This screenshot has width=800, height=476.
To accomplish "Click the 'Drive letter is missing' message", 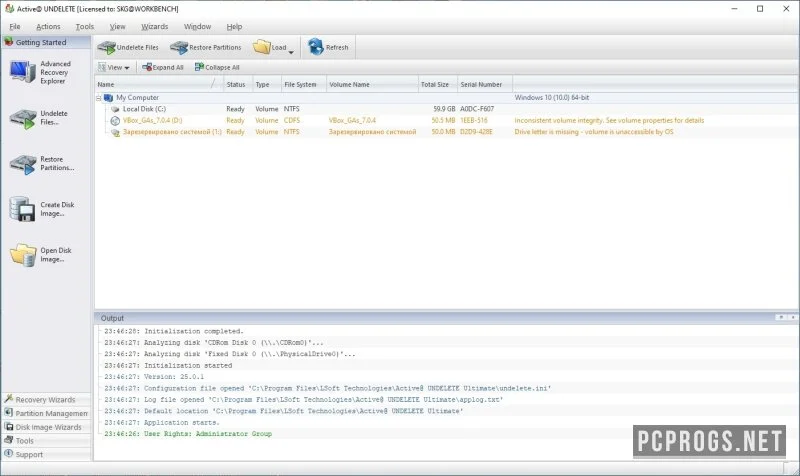I will (x=594, y=132).
